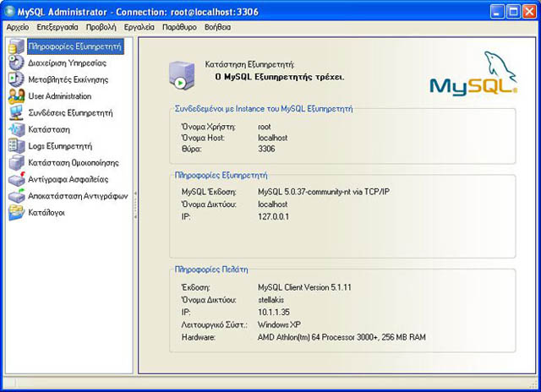Open the Επεξεργασία menu
Viewport: 541px width, 392px height.
pyautogui.click(x=57, y=27)
